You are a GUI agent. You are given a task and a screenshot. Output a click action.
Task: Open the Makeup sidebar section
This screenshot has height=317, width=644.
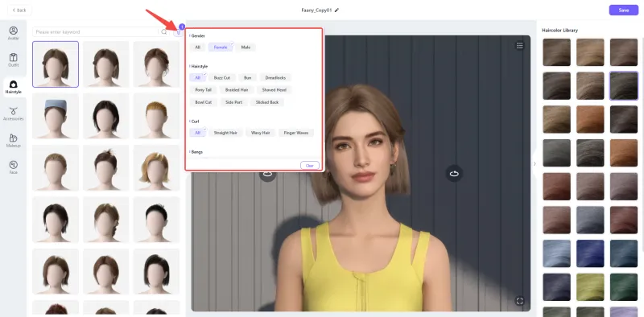point(13,141)
